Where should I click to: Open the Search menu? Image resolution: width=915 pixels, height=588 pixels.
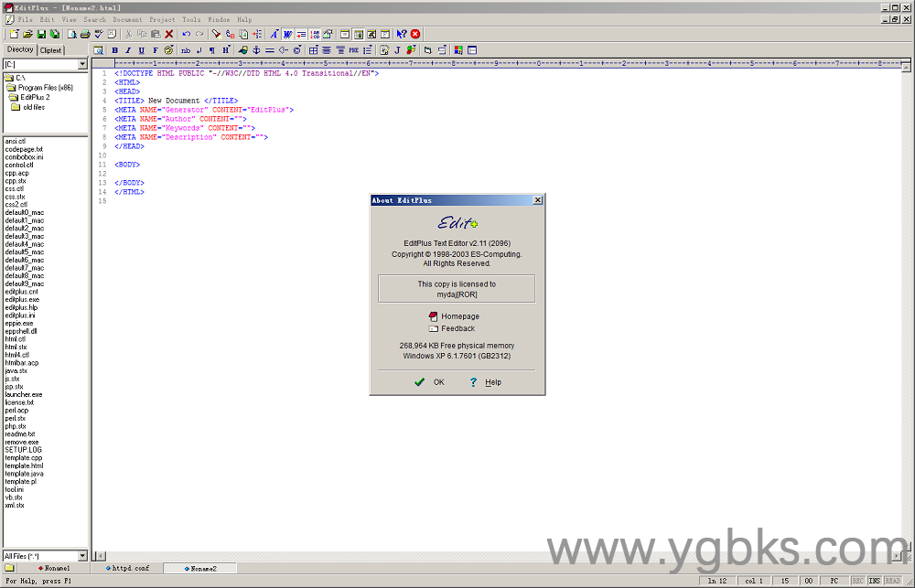(94, 19)
